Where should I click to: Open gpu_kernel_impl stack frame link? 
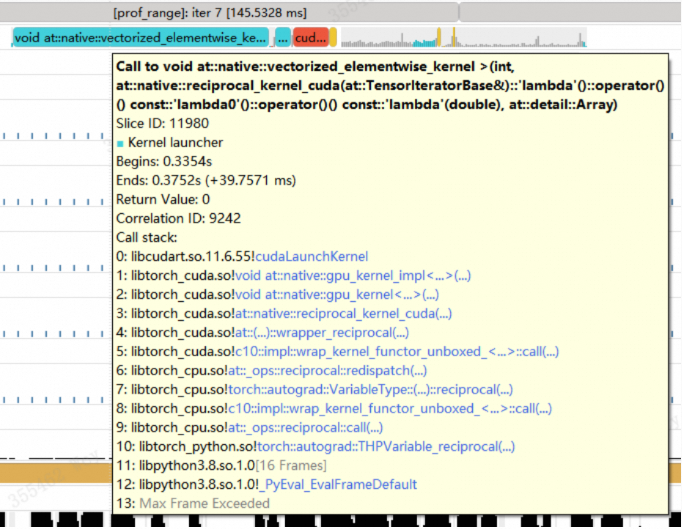(353, 275)
